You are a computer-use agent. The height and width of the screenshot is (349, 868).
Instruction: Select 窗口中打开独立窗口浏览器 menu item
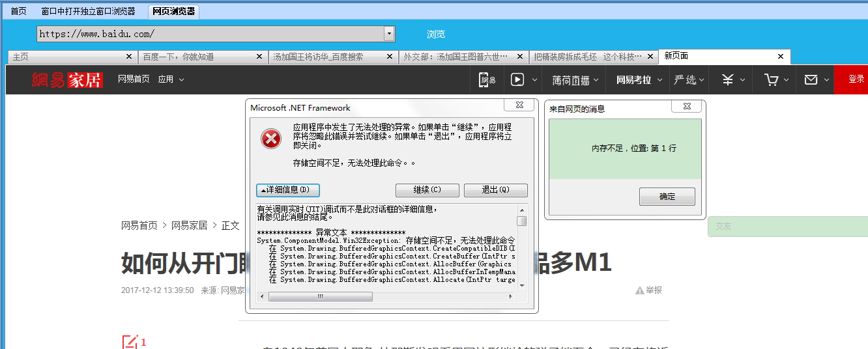pyautogui.click(x=88, y=11)
